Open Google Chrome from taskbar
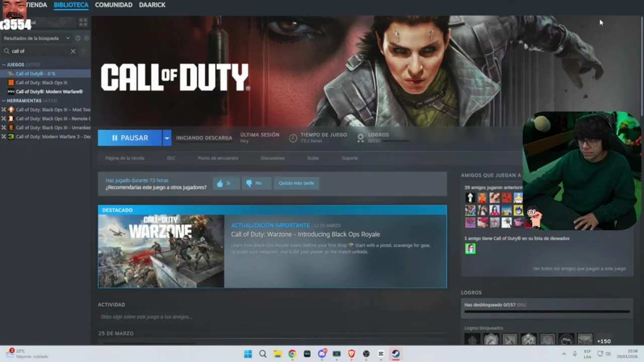Viewport: 644px width, 362px height. point(292,354)
